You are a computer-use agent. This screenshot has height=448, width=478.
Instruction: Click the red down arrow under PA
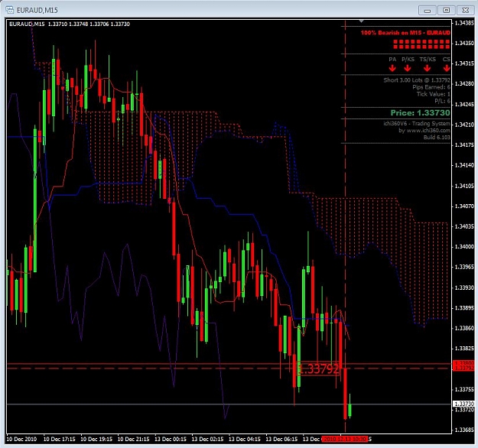392,68
